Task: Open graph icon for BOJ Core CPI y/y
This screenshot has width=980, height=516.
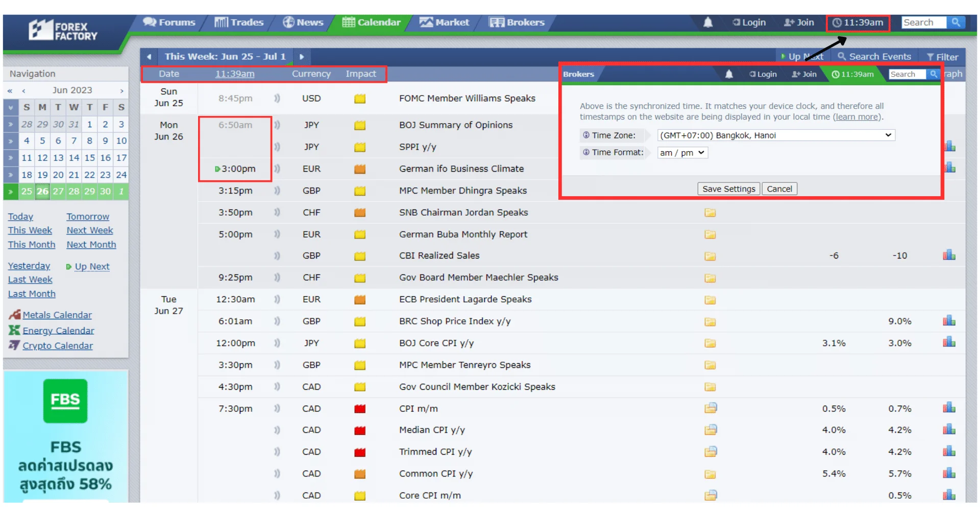Action: (949, 342)
